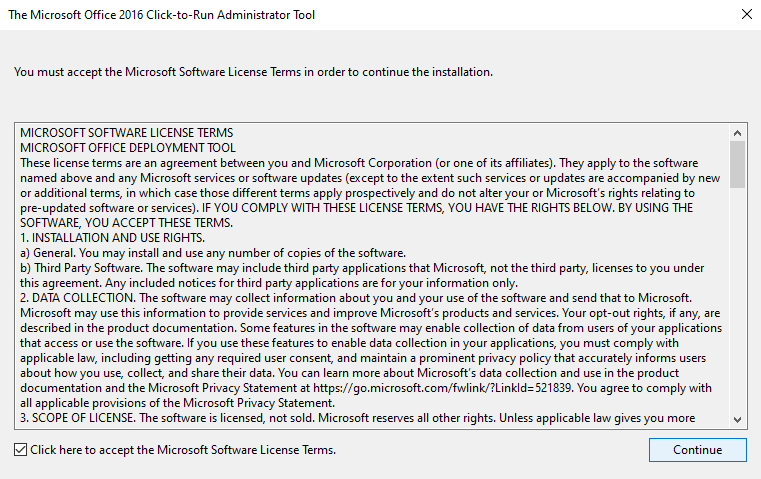Uncheck the accept license terms checkbox
Image resolution: width=761 pixels, height=479 pixels.
click(20, 450)
